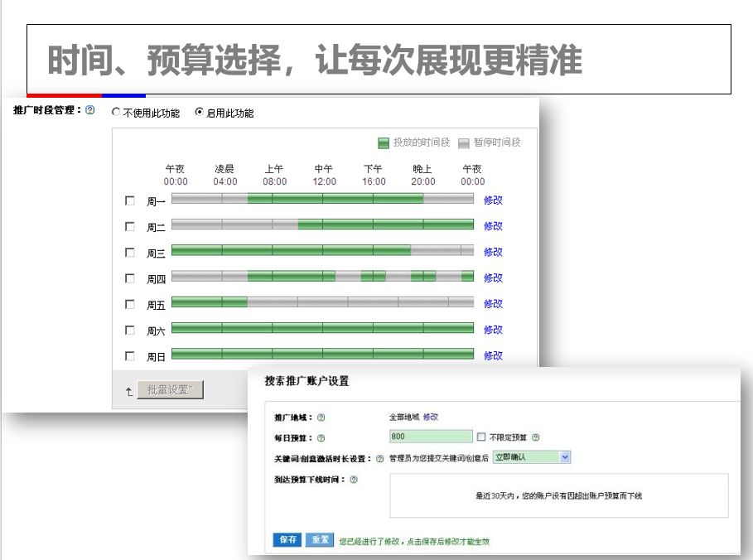Click 修改 link next to 全部地域
The image size is (753, 560).
tap(431, 417)
